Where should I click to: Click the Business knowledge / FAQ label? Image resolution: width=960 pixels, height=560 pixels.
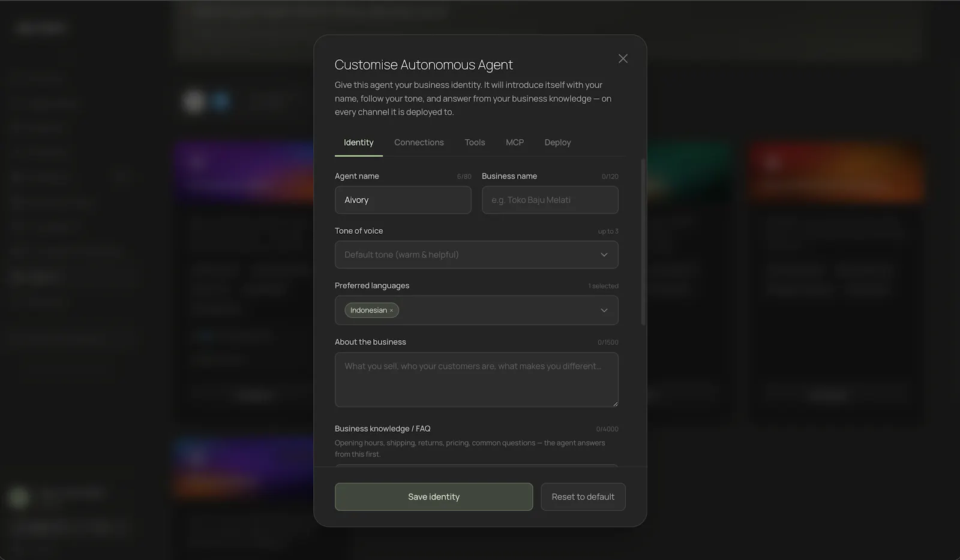coord(382,429)
